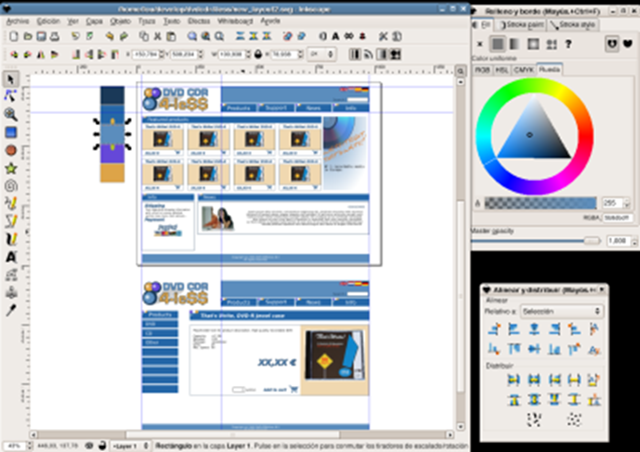The height and width of the screenshot is (452, 640).
Task: Switch to the Stroke paint tab
Action: coord(522,25)
